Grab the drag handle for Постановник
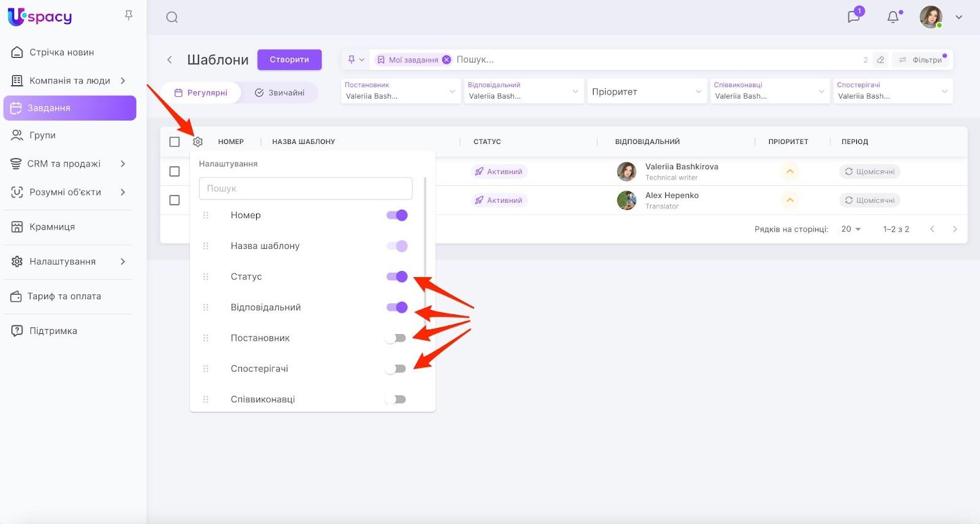This screenshot has width=980, height=524. point(206,338)
